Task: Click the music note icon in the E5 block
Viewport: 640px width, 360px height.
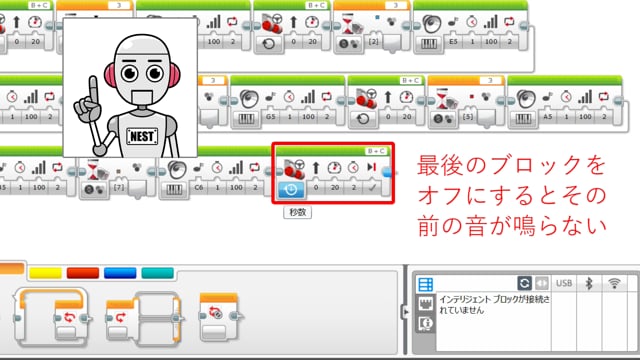Action: [x=453, y=22]
